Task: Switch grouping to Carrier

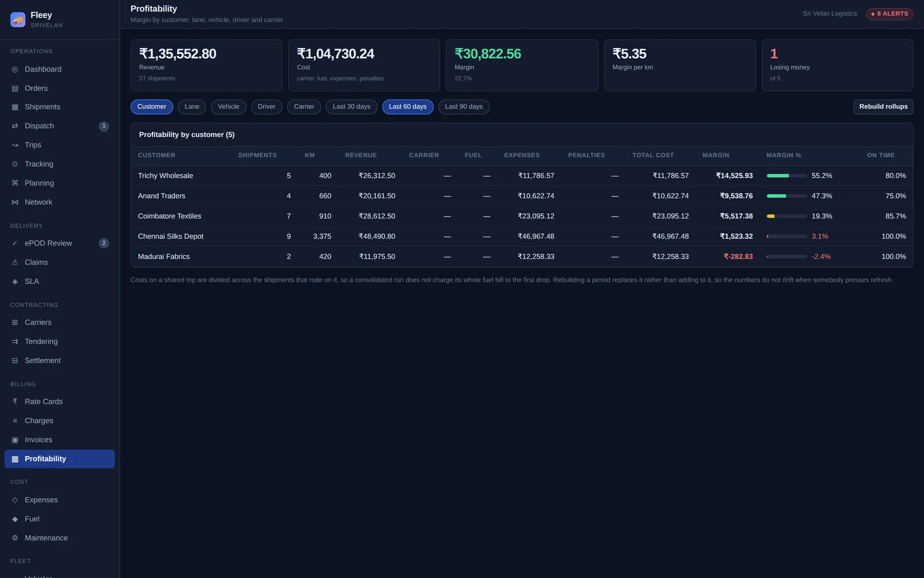Action: coord(304,107)
